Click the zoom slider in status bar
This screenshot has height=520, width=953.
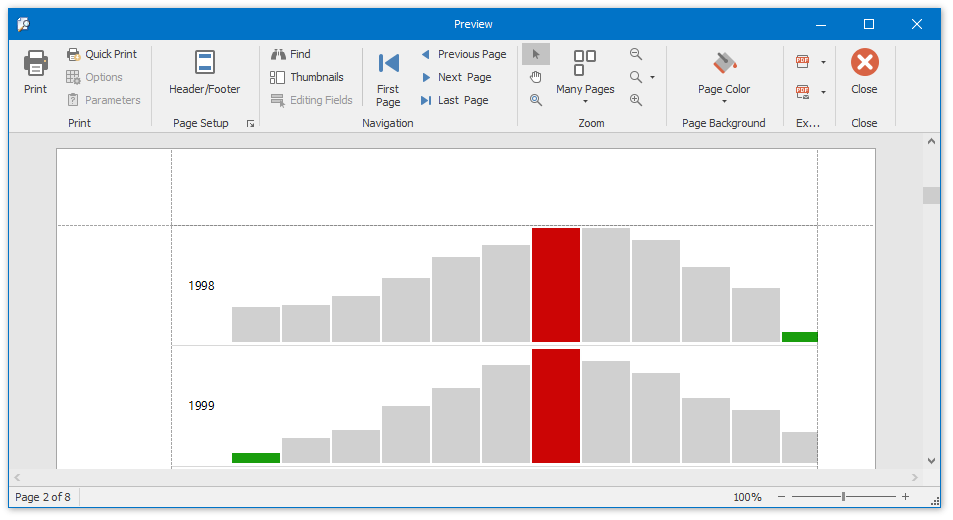pyautogui.click(x=843, y=497)
